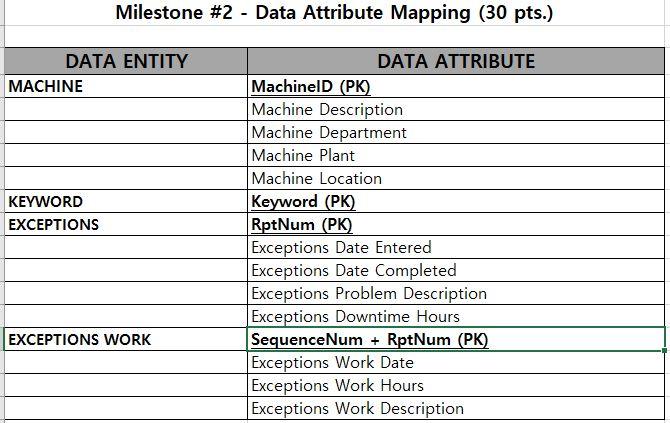This screenshot has width=670, height=423.
Task: Select the 'SequenceNum + RptNum (PK)' cell
Action: pos(456,340)
